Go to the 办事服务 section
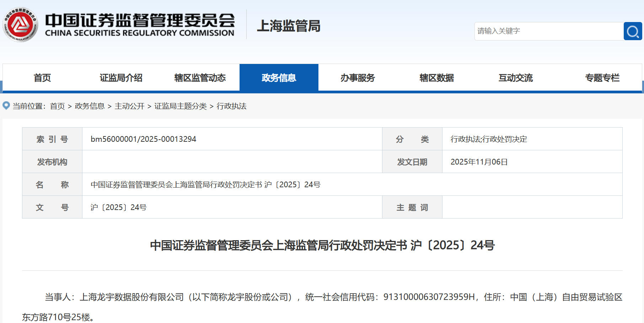 [x=358, y=78]
